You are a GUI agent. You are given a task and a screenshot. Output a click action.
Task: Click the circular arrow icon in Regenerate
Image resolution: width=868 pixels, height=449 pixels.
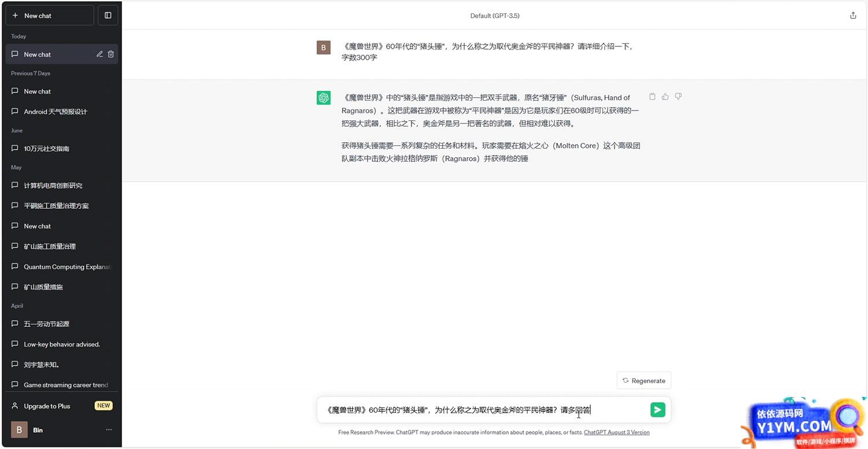(626, 381)
